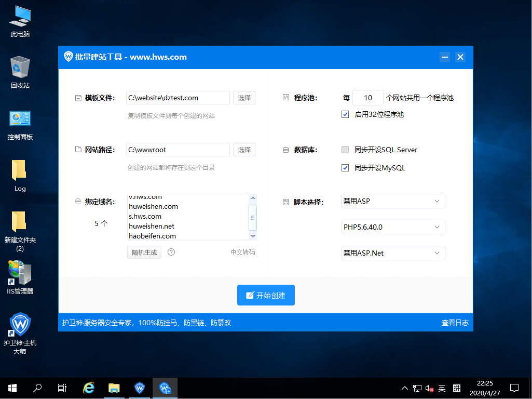Click the 查看日志 link
This screenshot has height=399, width=532.
455,323
